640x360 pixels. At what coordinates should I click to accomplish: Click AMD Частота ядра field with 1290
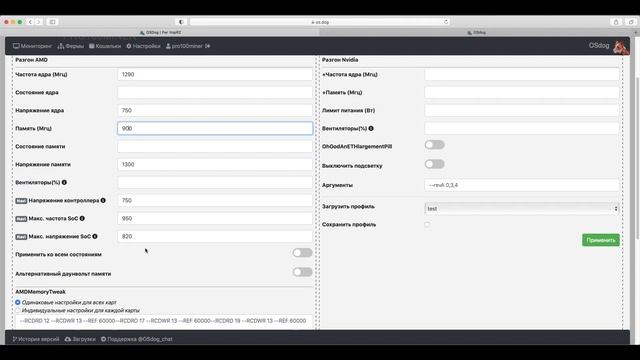coord(215,74)
